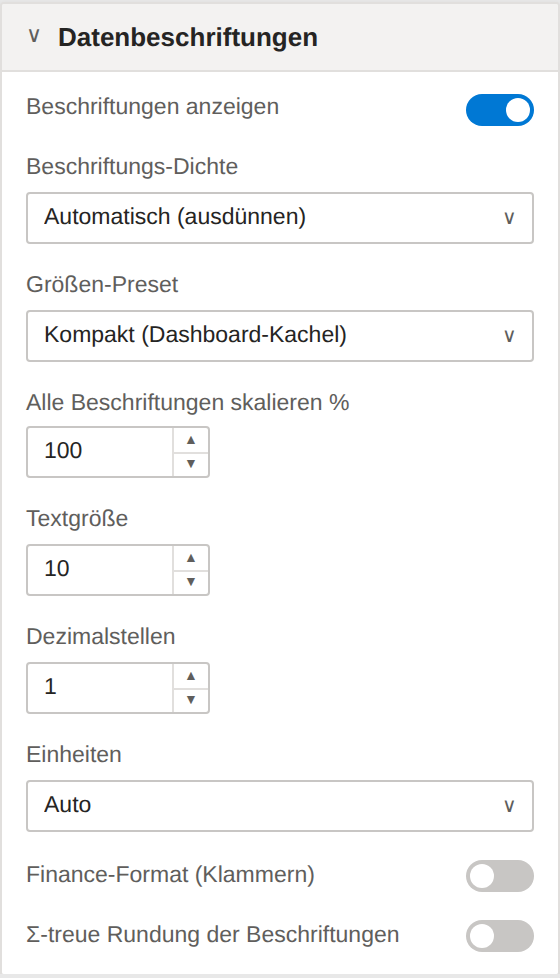Increase Textgröße with up arrow
Image resolution: width=560 pixels, height=978 pixels.
[x=191, y=558]
